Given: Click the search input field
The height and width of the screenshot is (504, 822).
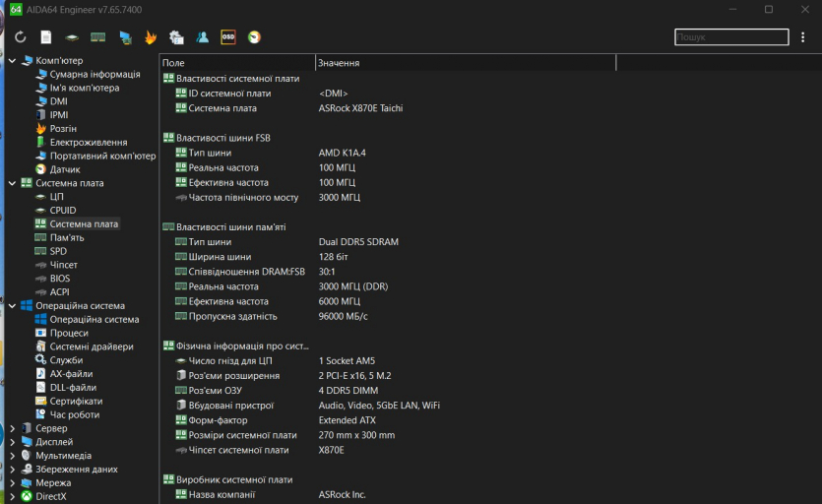Looking at the screenshot, I should (731, 37).
